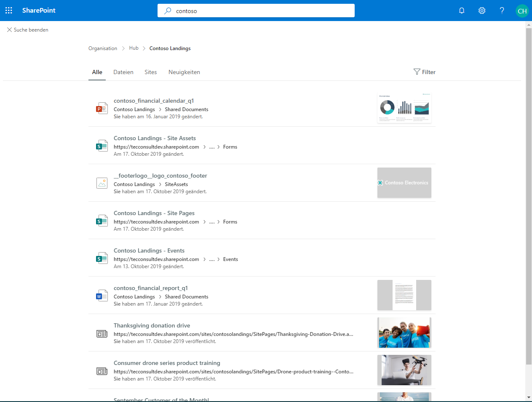Click the Word icon of contoso_financial_report_q1
This screenshot has width=532, height=402.
pyautogui.click(x=102, y=296)
